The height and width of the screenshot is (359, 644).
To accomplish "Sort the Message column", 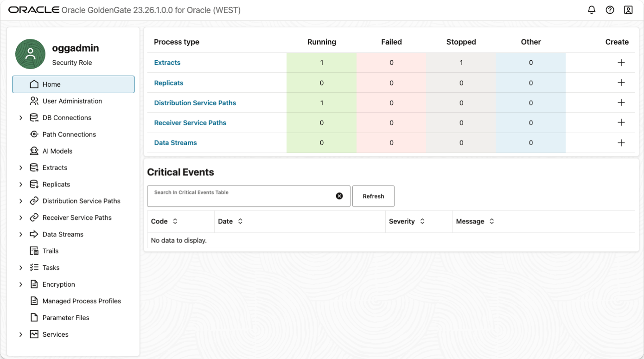I will pyautogui.click(x=491, y=221).
